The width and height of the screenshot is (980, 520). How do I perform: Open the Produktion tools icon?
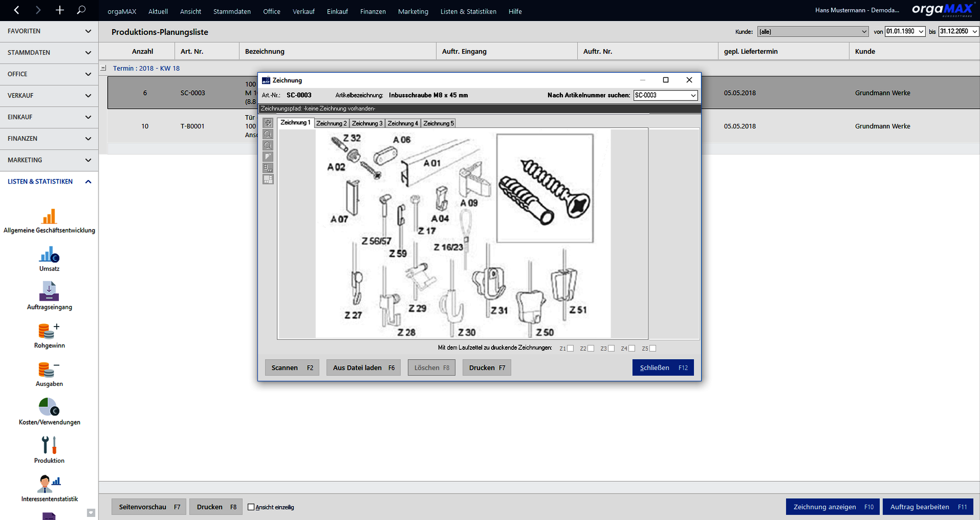click(50, 445)
